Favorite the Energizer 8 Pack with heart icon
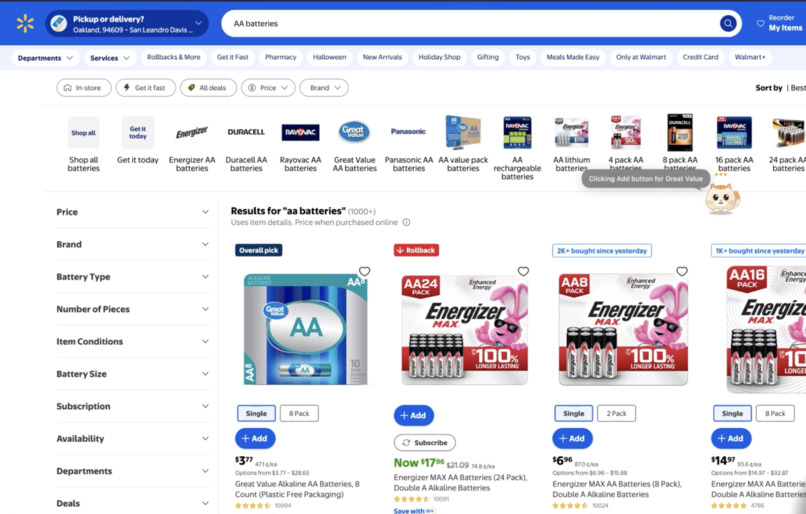 682,271
